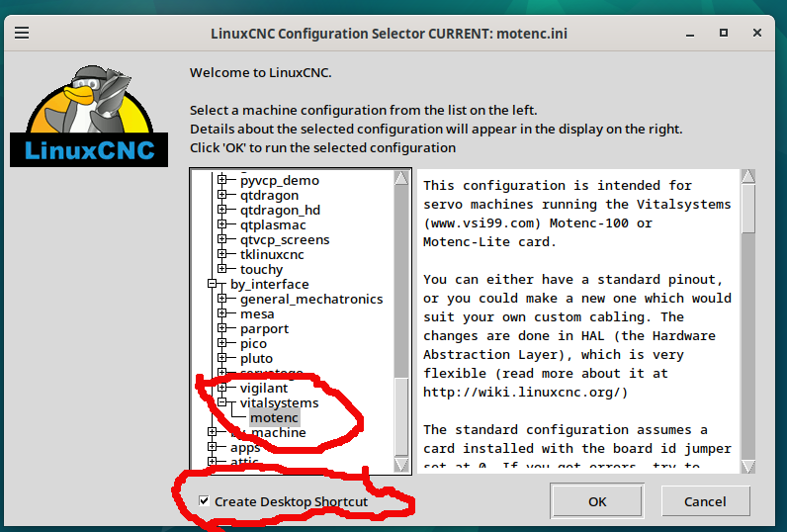Select the qtdragon_hd tree entry
The width and height of the screenshot is (787, 532).
280,210
